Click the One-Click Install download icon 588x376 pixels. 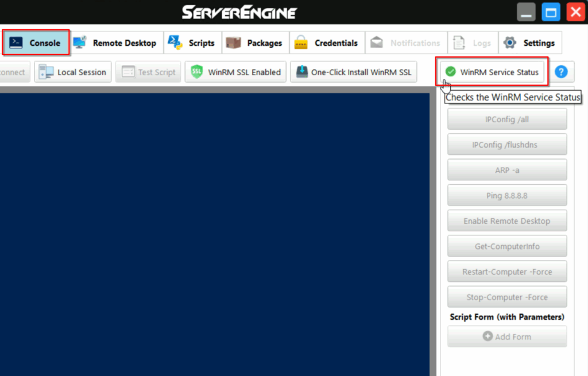[302, 72]
